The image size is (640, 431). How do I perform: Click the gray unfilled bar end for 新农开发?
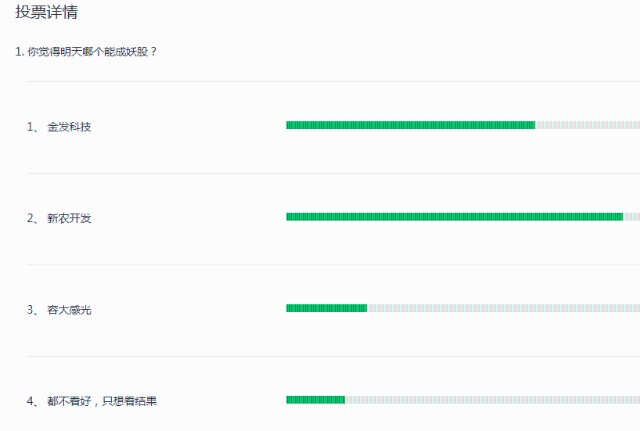pyautogui.click(x=631, y=216)
